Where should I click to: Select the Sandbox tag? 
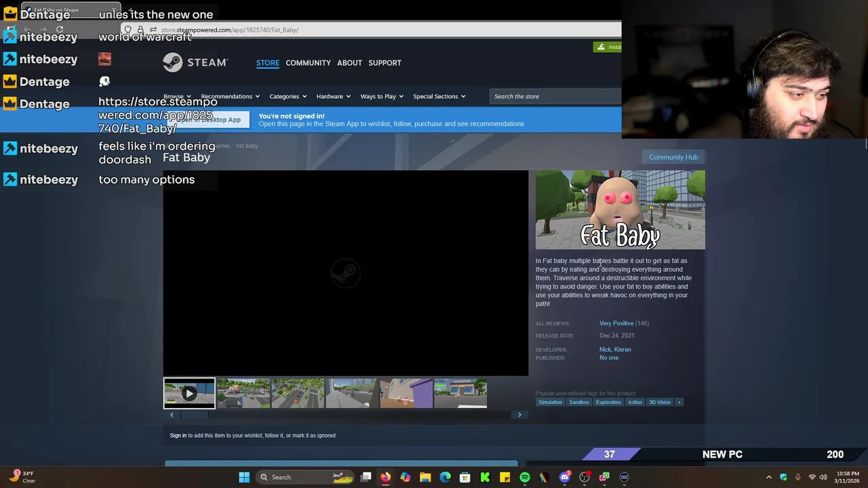(x=579, y=402)
